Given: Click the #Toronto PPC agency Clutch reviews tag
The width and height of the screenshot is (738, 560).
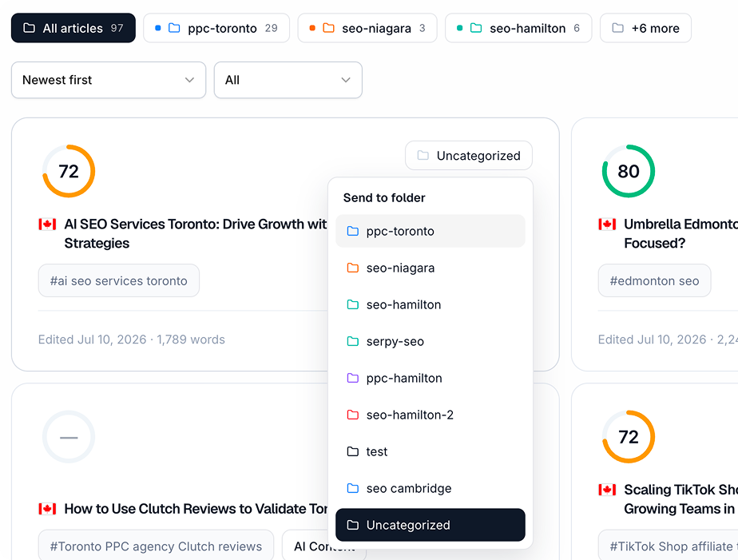Looking at the screenshot, I should pos(156,546).
